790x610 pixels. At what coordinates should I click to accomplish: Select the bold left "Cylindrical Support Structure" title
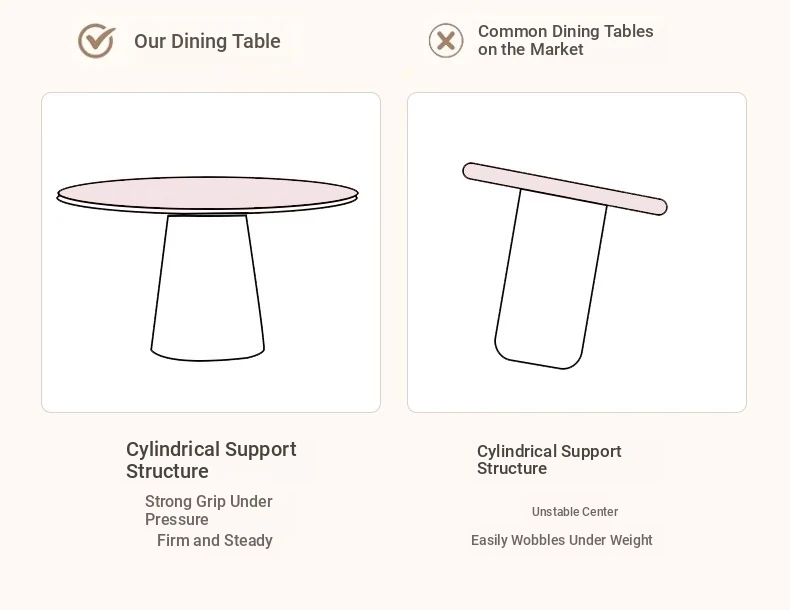211,460
